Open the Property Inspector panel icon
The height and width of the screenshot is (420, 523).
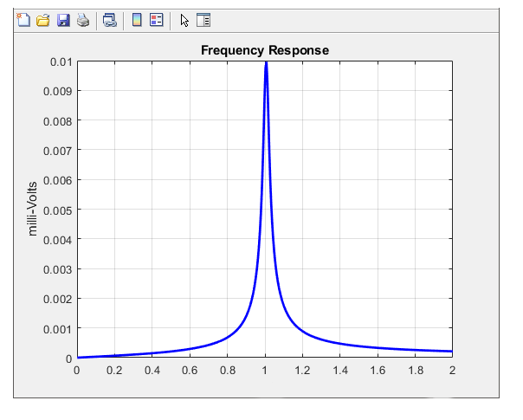point(203,20)
